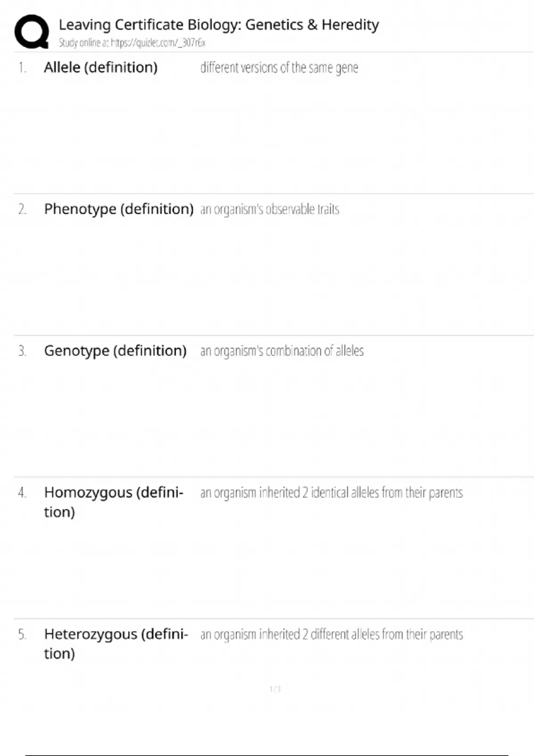This screenshot has height=756, width=534.
Task: Select the Genetics & Heredity page title
Action: pyautogui.click(x=218, y=24)
